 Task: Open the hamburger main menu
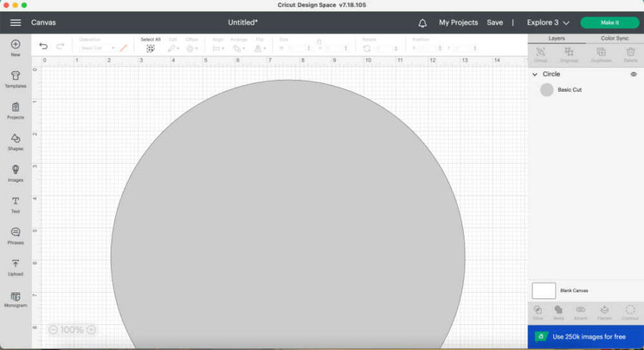tap(15, 23)
